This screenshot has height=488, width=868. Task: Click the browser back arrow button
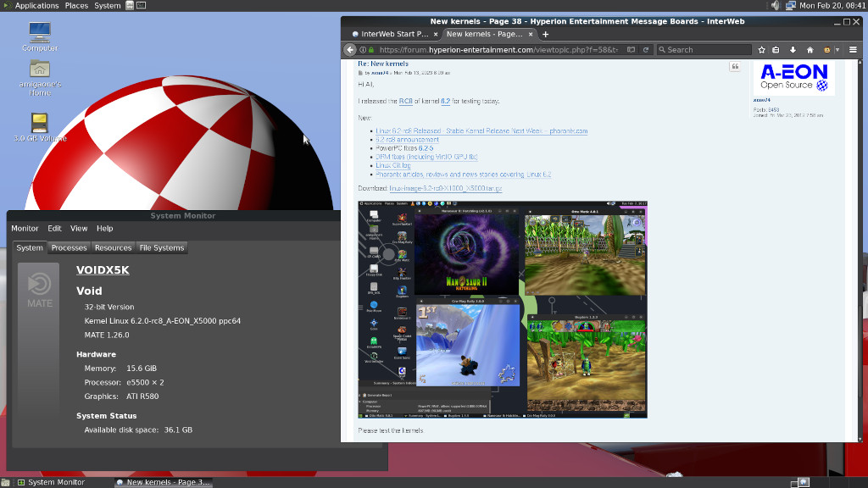click(x=350, y=50)
